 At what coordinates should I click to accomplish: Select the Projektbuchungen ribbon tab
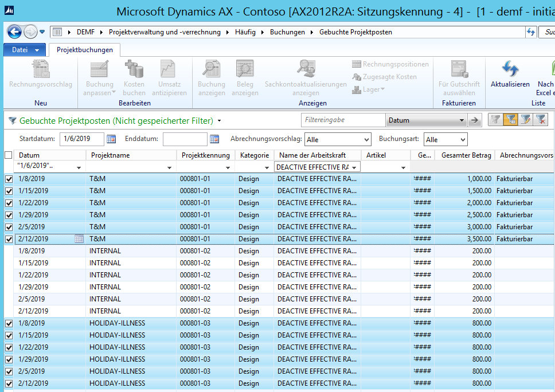[85, 50]
